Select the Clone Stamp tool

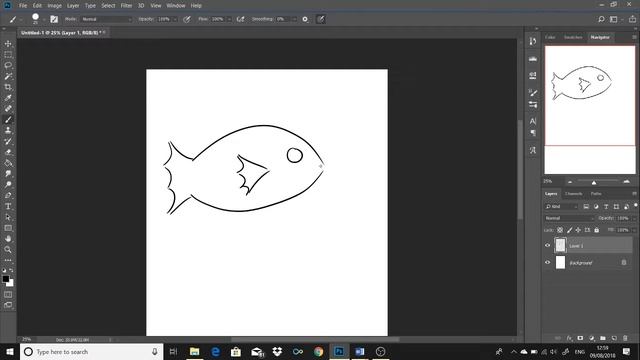tap(8, 130)
